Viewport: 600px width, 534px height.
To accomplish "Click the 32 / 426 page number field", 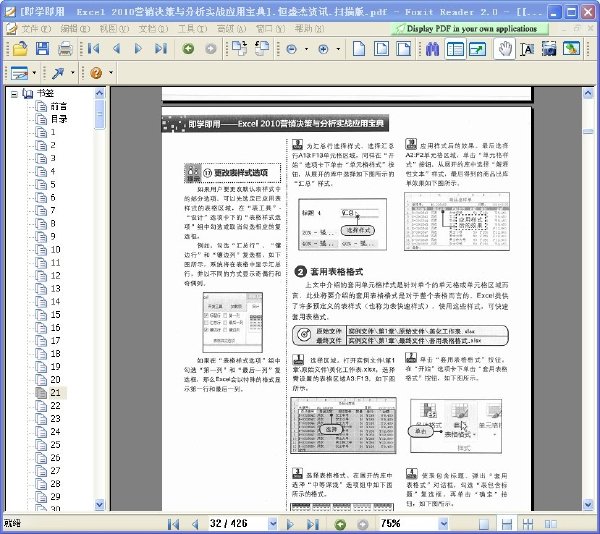I will point(238,523).
